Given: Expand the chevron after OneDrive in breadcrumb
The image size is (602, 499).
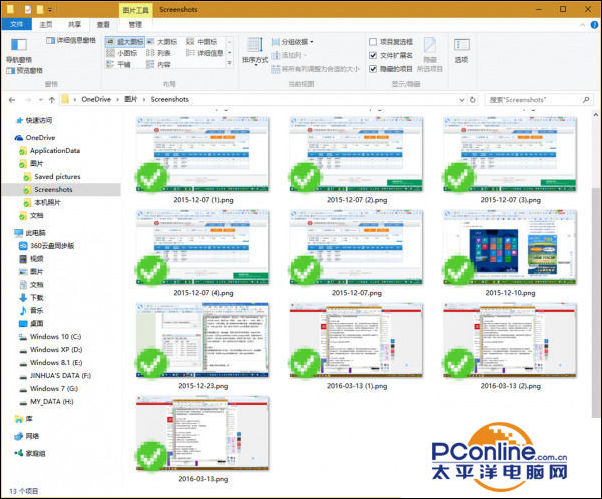Looking at the screenshot, I should (x=117, y=100).
